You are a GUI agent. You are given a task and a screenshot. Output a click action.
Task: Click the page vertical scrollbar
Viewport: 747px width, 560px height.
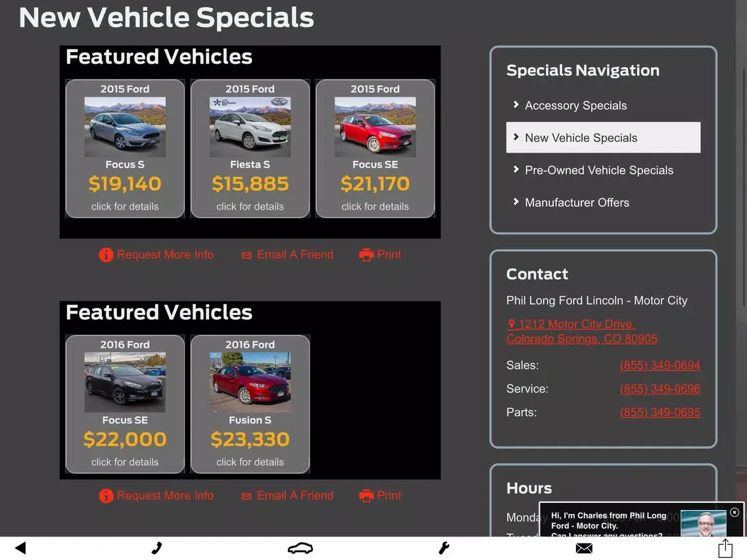tap(743, 188)
